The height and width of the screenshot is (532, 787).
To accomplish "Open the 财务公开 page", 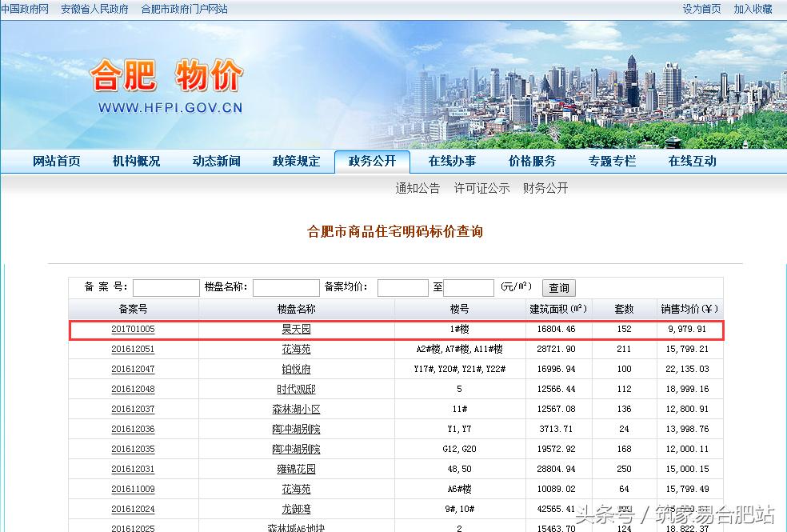I will (x=545, y=188).
